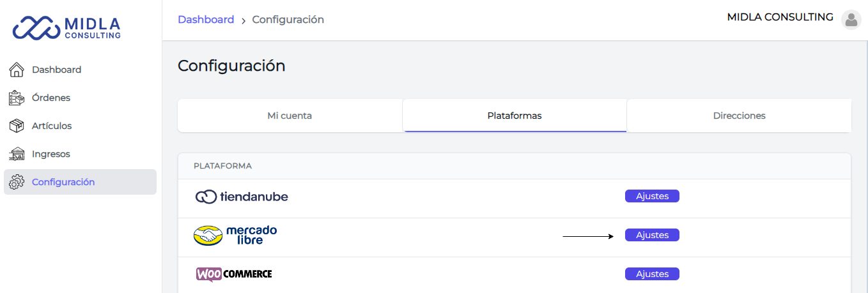The height and width of the screenshot is (293, 868).
Task: Click the Mercado Libre logo
Action: [x=235, y=236]
